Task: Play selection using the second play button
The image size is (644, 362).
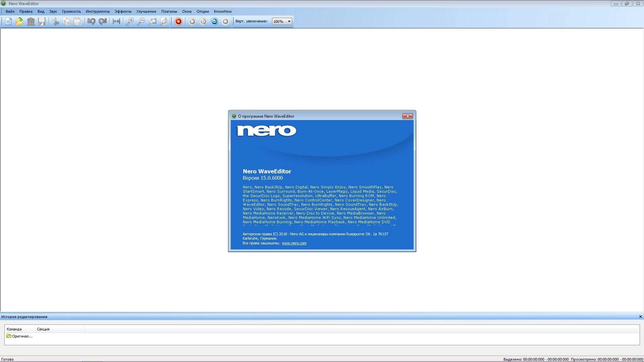Action: (x=203, y=21)
